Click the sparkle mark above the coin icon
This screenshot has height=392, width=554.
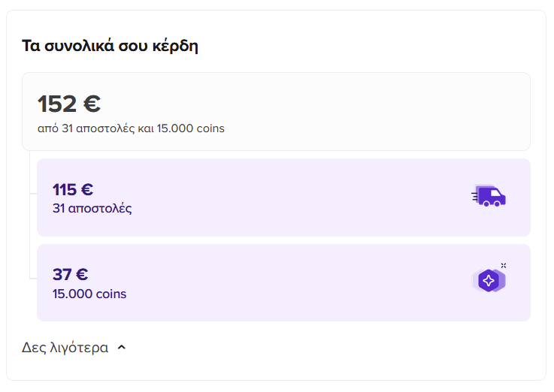pos(504,265)
